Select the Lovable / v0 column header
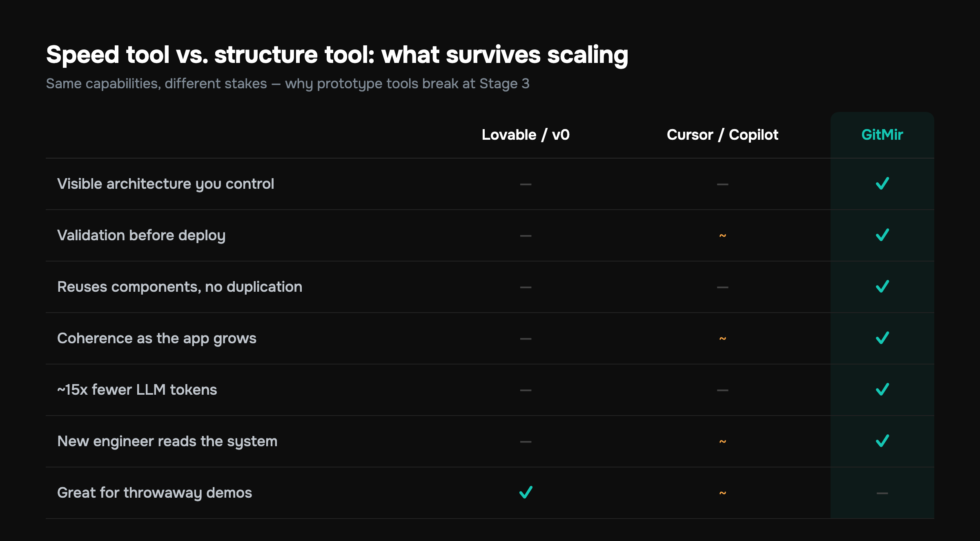Image resolution: width=980 pixels, height=541 pixels. (x=526, y=135)
